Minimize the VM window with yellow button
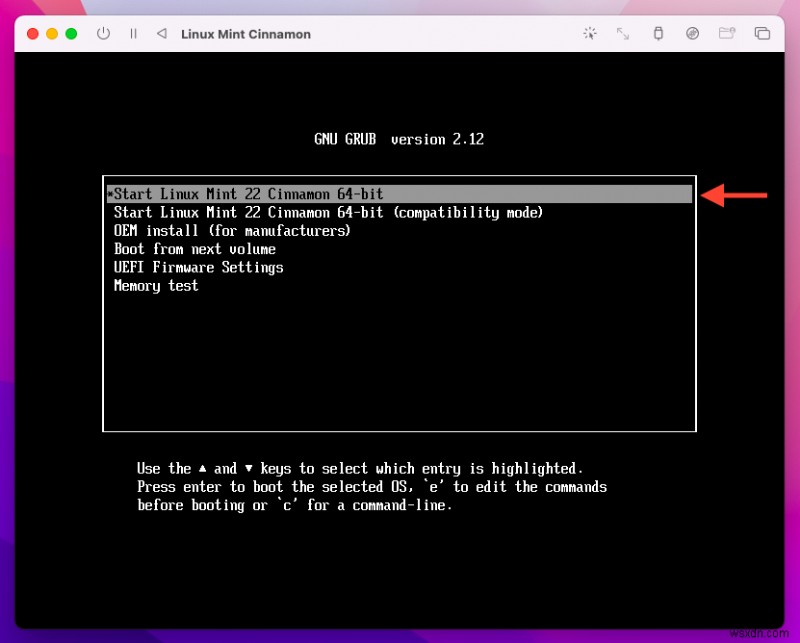The image size is (800, 643). point(52,34)
